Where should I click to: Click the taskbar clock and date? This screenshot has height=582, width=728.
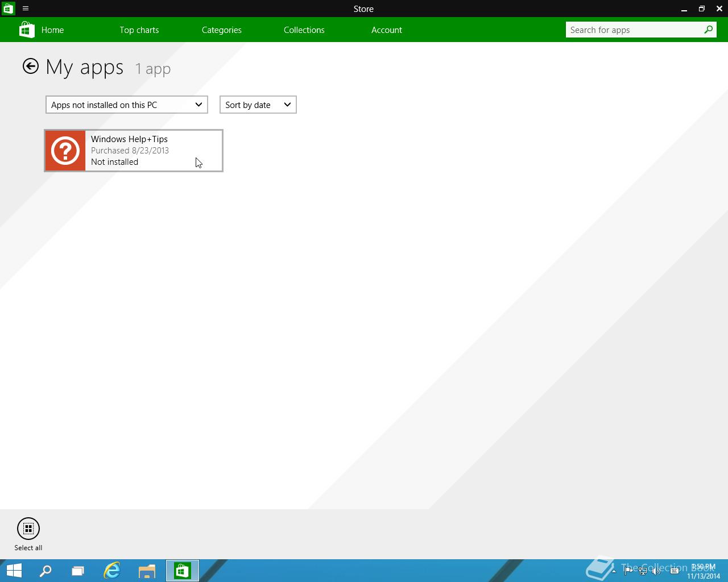(x=704, y=571)
